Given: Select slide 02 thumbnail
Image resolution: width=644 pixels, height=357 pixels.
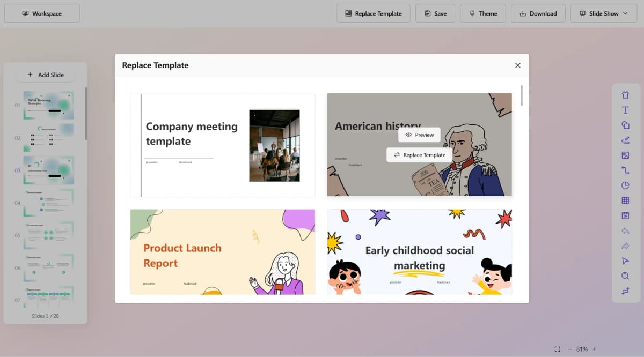Looking at the screenshot, I should pos(49,138).
